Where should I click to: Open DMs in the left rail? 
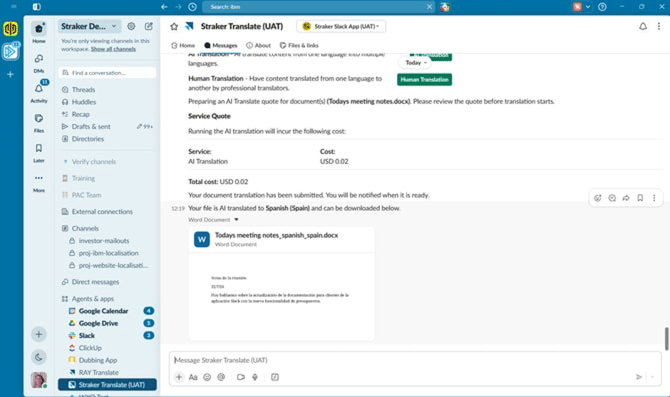[x=38, y=62]
